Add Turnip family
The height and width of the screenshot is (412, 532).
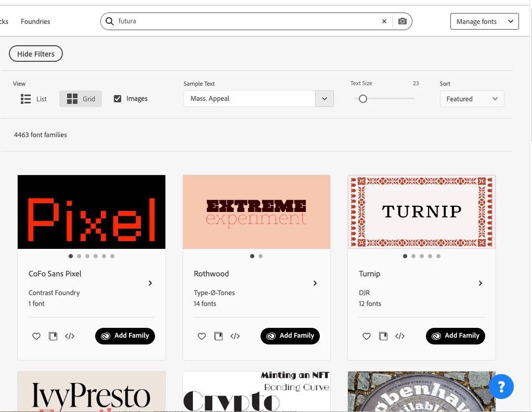(x=456, y=336)
